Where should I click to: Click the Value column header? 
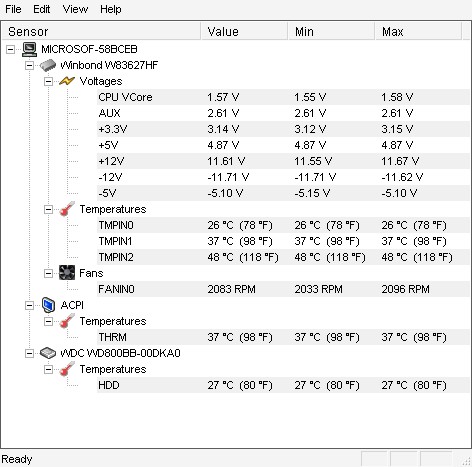[x=244, y=31]
